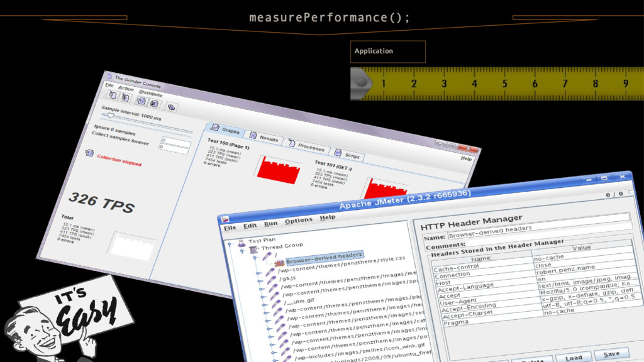
Task: Open the Edit menu in JMeter
Action: (250, 226)
